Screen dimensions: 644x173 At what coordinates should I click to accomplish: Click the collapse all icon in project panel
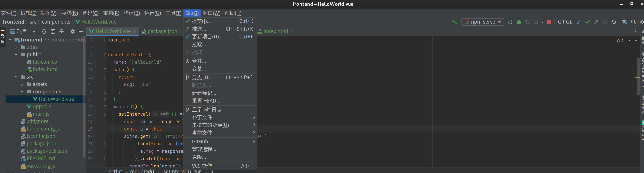[61, 31]
